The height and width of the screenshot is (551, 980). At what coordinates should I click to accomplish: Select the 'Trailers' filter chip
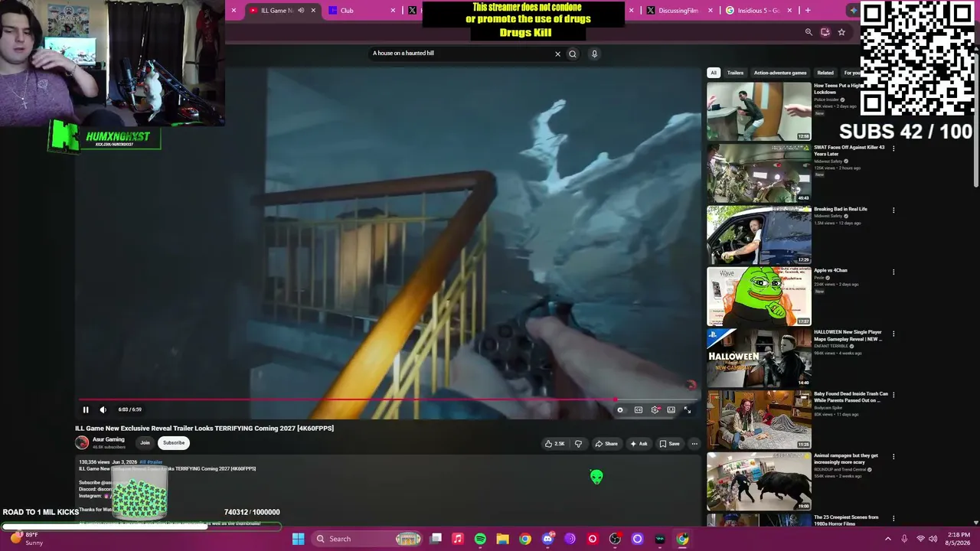(x=735, y=73)
